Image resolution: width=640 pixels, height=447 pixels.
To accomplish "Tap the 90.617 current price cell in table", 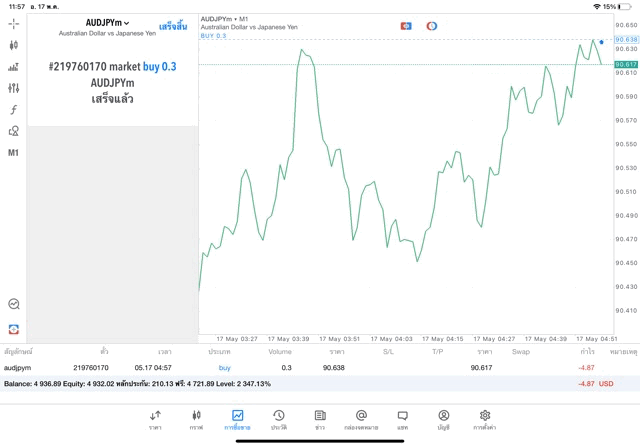I will tap(481, 368).
